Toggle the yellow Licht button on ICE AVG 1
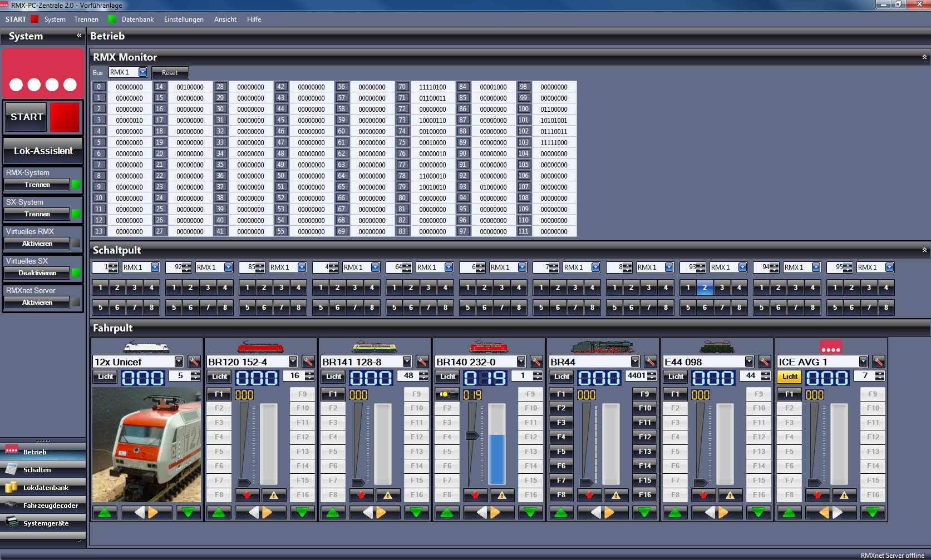 click(789, 376)
